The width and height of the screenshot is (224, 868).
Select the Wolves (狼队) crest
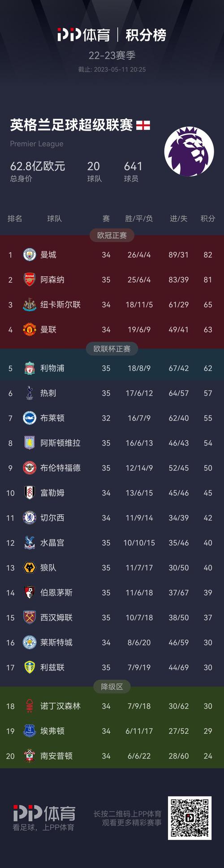click(x=30, y=568)
